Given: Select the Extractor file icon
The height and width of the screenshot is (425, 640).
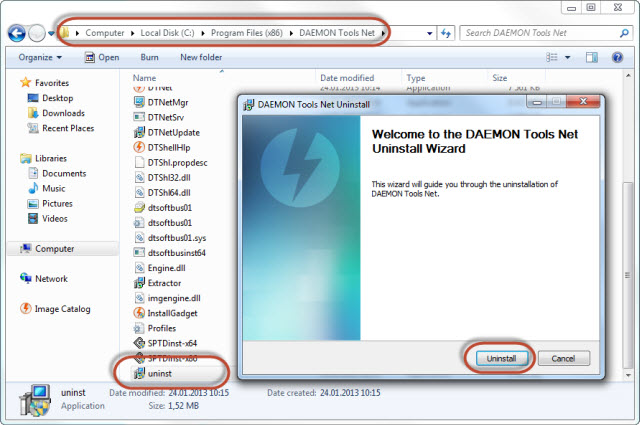Looking at the screenshot, I should click(139, 283).
